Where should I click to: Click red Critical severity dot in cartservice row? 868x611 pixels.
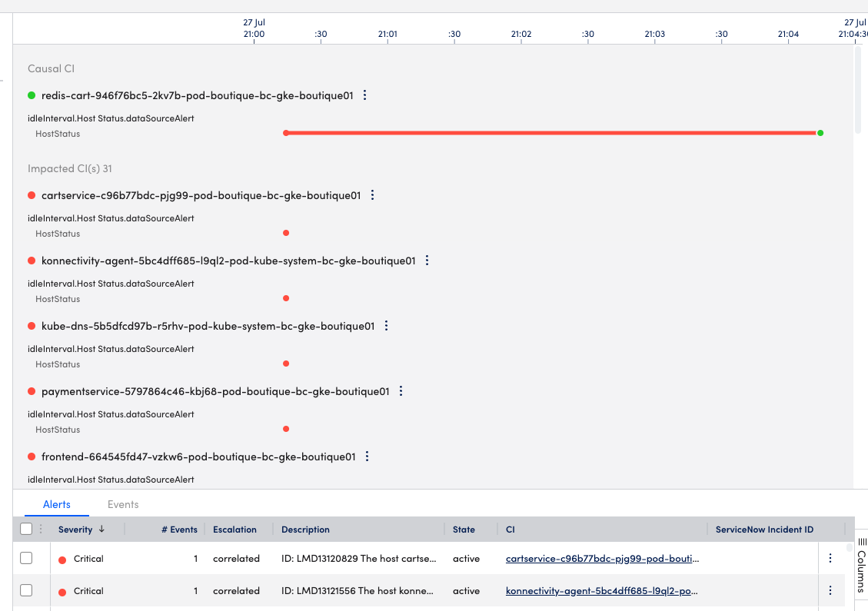[x=62, y=560]
